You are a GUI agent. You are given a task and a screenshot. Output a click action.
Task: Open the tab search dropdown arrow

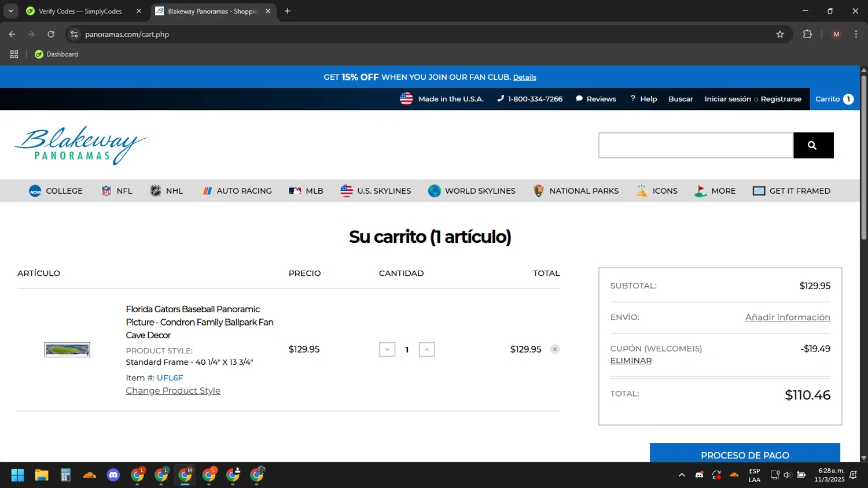click(x=10, y=11)
